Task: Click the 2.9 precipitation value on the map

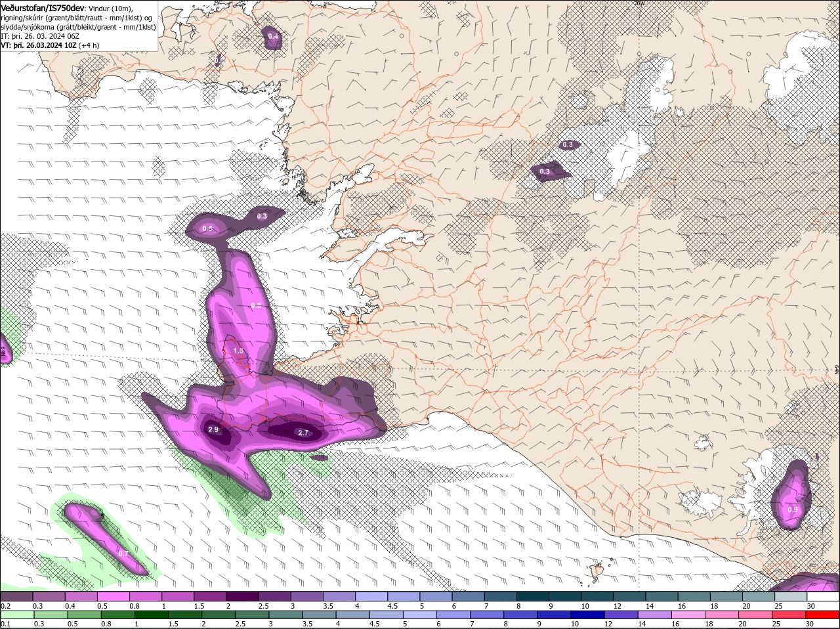Action: [213, 429]
